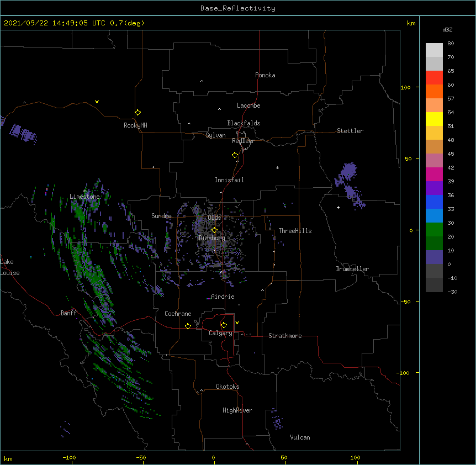Click the ThreeHills town label
The image size is (476, 465).
295,231
